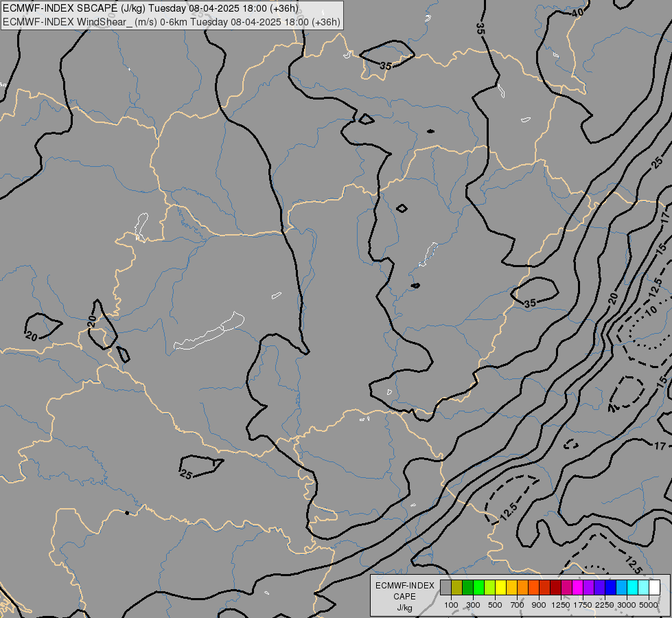672x618 pixels.
Task: Click the olive swatch in CAPE legend
Action: point(457,588)
